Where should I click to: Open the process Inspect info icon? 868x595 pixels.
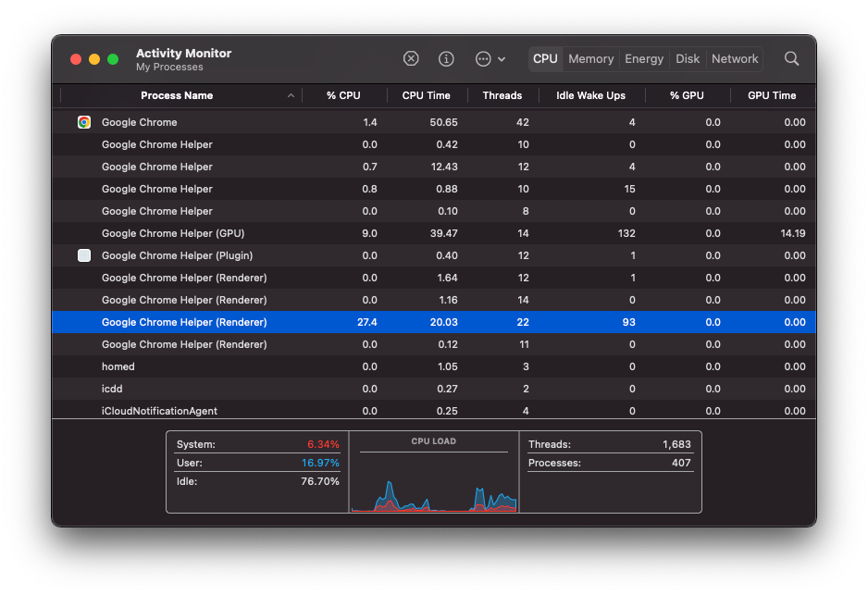pyautogui.click(x=446, y=58)
